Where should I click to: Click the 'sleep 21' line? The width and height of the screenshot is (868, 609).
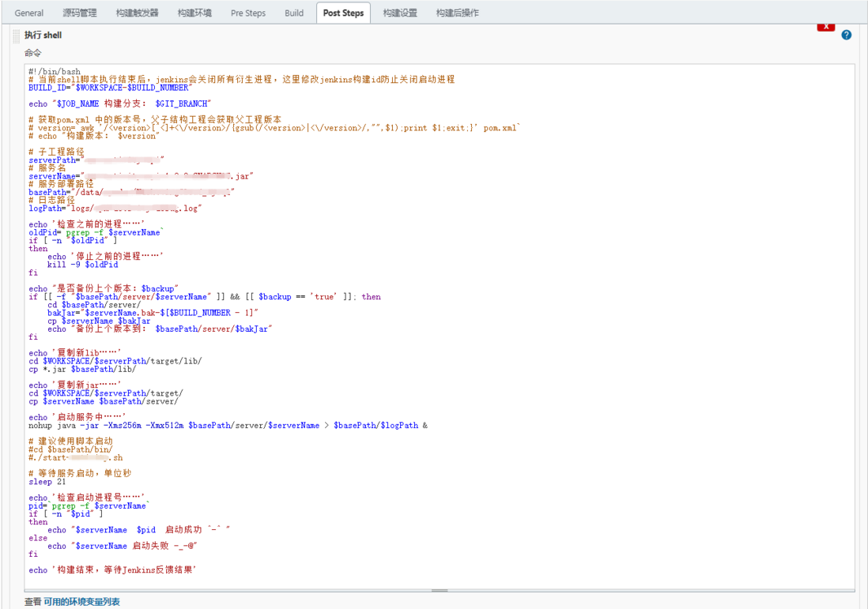coord(47,482)
